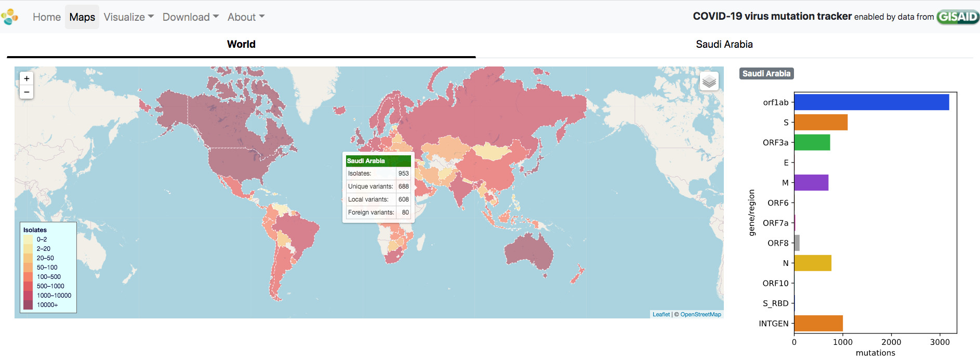Click the 0–2 legend color swatch
The height and width of the screenshot is (361, 980).
[x=28, y=239]
